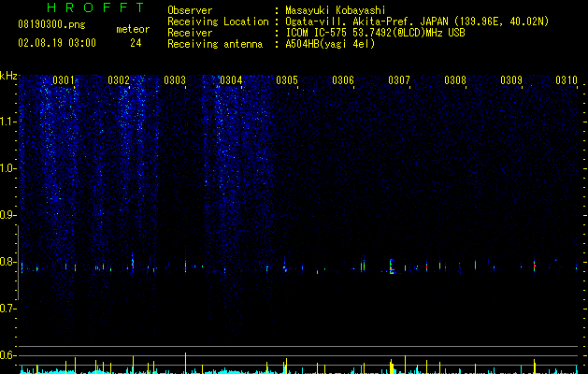Click the 0307 time marker
The width and height of the screenshot is (588, 374).
399,80
